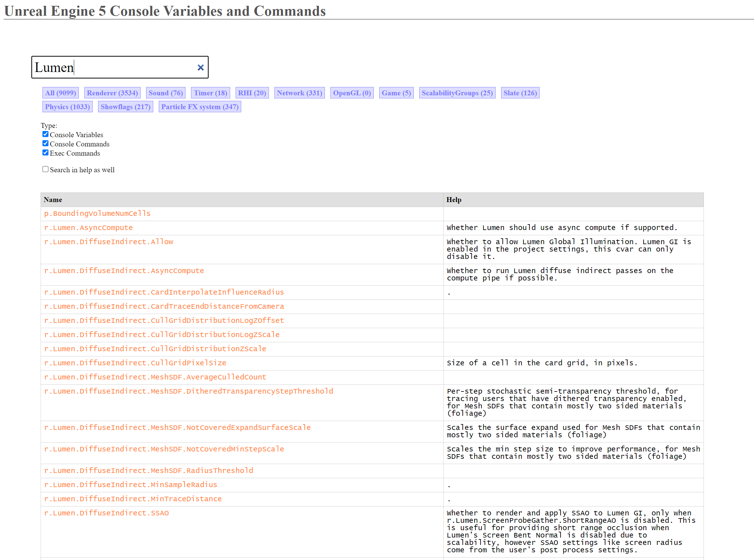Viewport: 754px width, 560px height.
Task: Click help text about diffuse indirect passes compute pipe
Action: [x=560, y=275]
